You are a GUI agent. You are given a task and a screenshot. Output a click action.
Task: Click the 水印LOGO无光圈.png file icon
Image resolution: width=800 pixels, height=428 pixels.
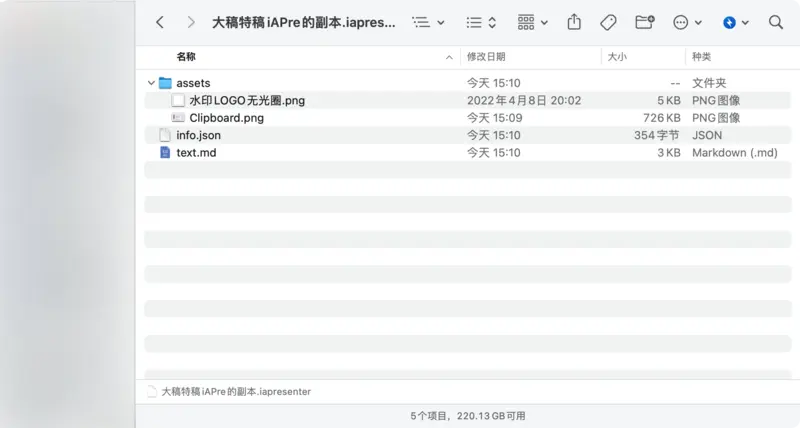tap(178, 100)
